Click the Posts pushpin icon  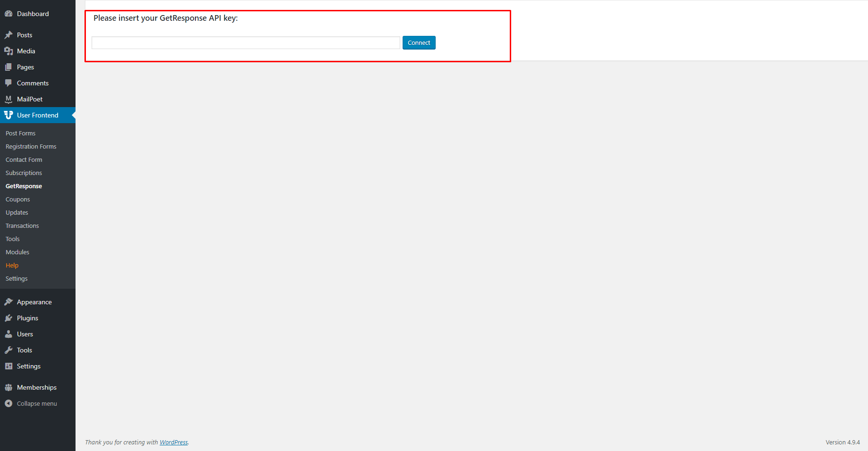point(8,35)
